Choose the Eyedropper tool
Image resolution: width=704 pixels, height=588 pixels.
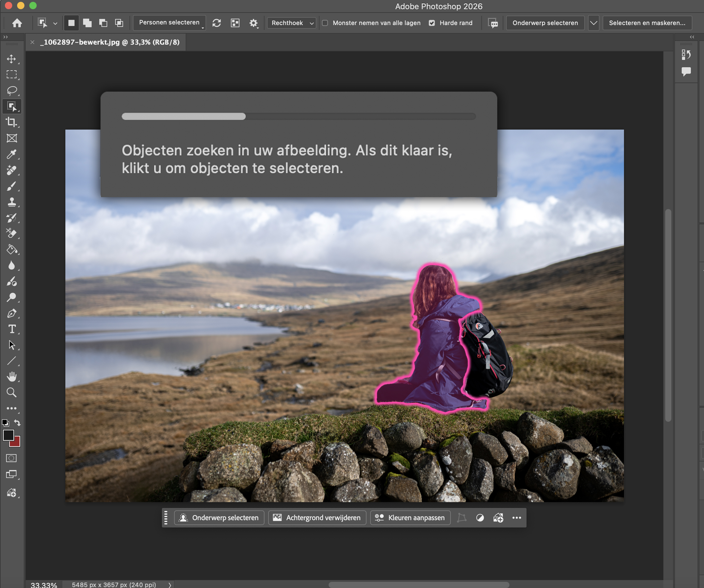[11, 154]
